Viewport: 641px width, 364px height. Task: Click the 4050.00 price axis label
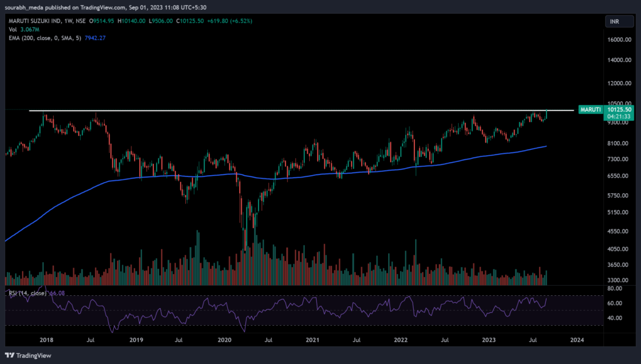coord(618,249)
